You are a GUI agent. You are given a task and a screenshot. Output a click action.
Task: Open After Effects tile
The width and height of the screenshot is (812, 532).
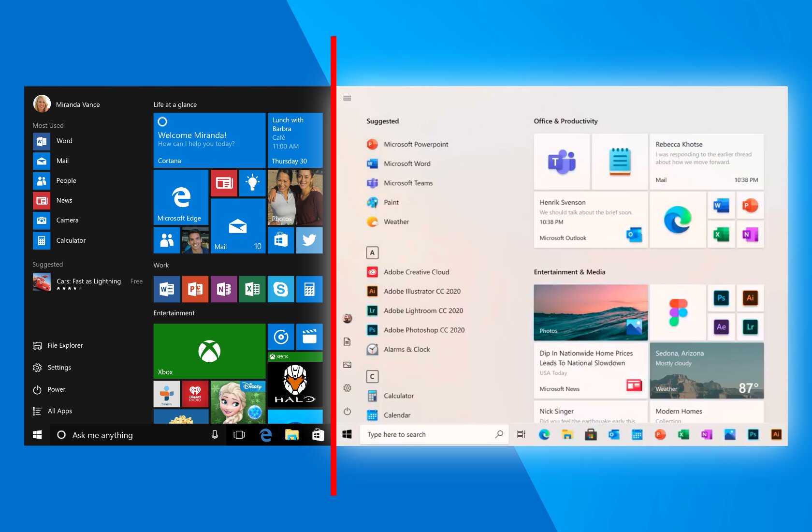click(x=721, y=326)
